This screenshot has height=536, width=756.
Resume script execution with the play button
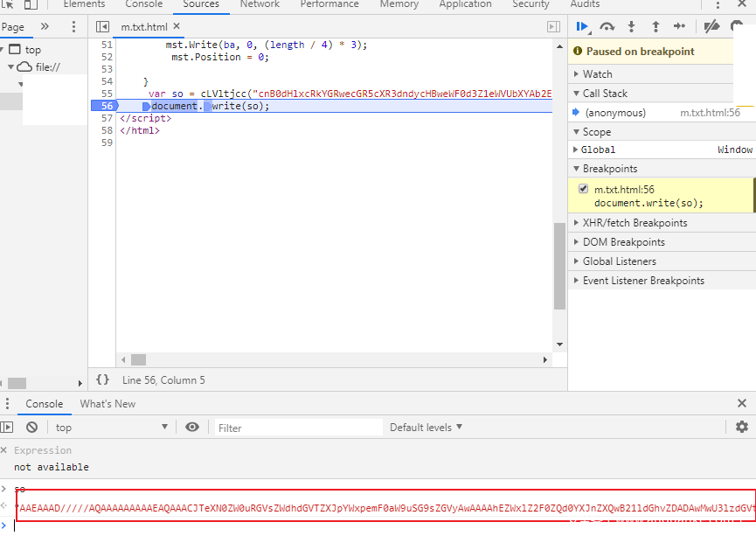tap(582, 27)
